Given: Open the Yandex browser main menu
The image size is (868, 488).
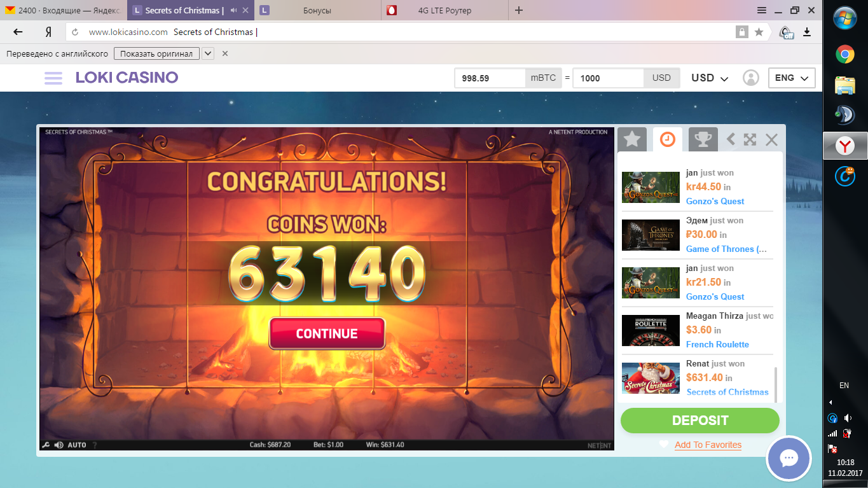Looking at the screenshot, I should (762, 10).
